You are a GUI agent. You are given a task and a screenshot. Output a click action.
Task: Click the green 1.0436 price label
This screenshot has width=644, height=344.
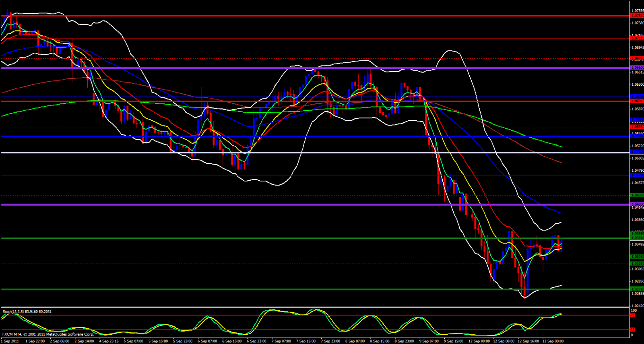coord(637,195)
